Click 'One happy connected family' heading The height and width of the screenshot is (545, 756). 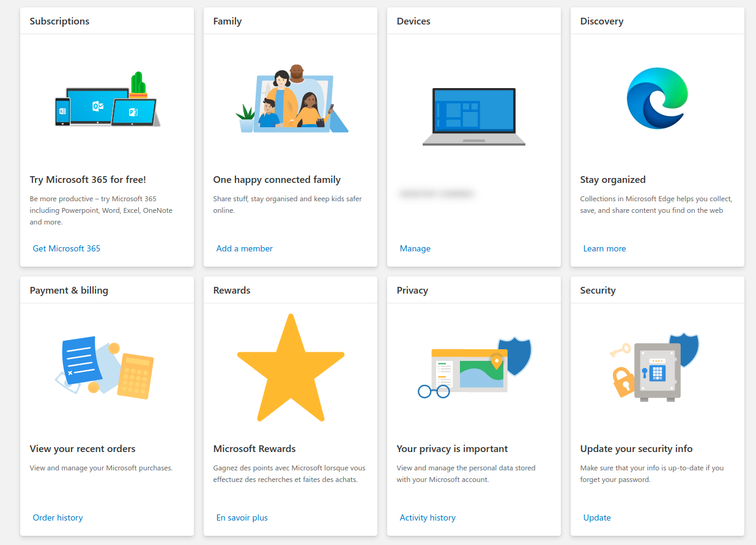click(277, 179)
